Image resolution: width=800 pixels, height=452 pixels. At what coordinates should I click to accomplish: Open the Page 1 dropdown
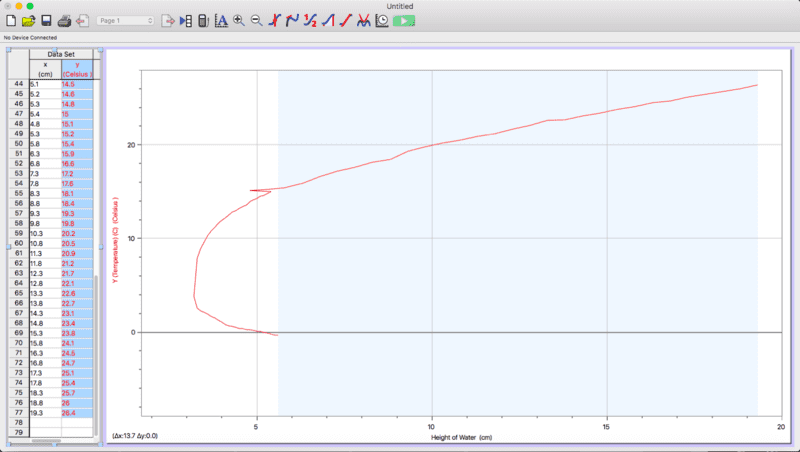point(125,20)
